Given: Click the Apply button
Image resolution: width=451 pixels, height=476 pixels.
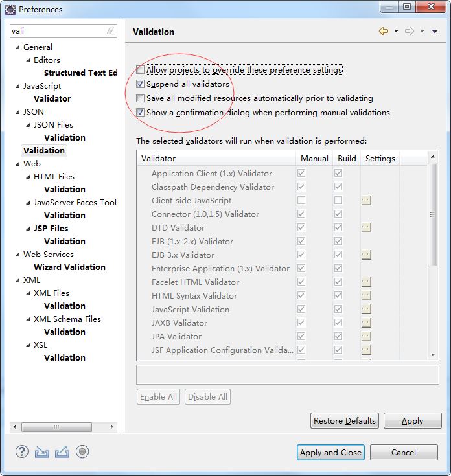Looking at the screenshot, I should (412, 421).
